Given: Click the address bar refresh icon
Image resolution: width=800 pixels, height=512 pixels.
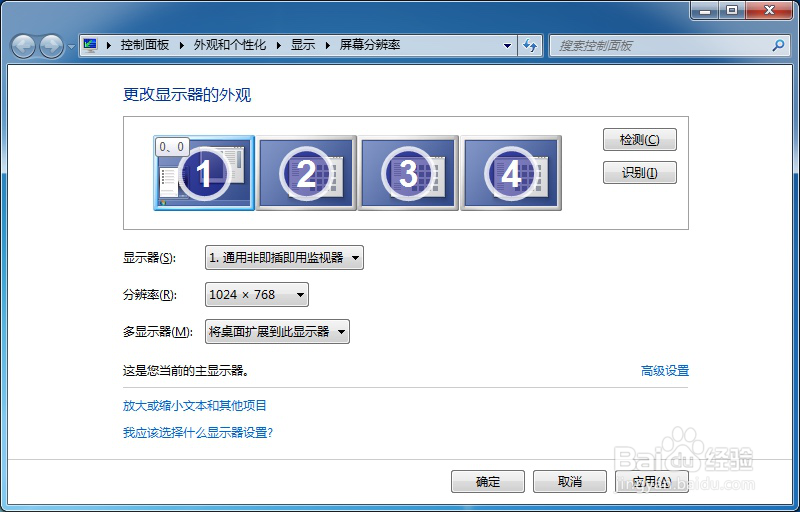Looking at the screenshot, I should click(530, 46).
